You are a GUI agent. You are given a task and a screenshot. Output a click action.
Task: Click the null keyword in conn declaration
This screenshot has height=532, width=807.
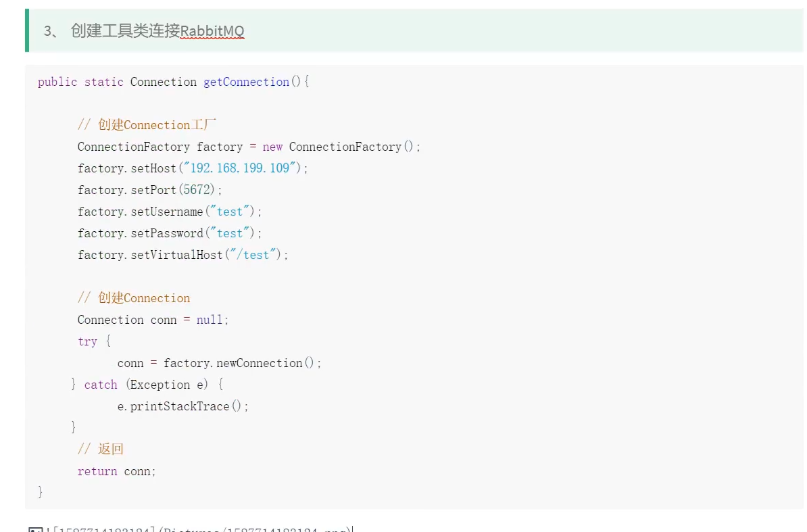(x=209, y=320)
